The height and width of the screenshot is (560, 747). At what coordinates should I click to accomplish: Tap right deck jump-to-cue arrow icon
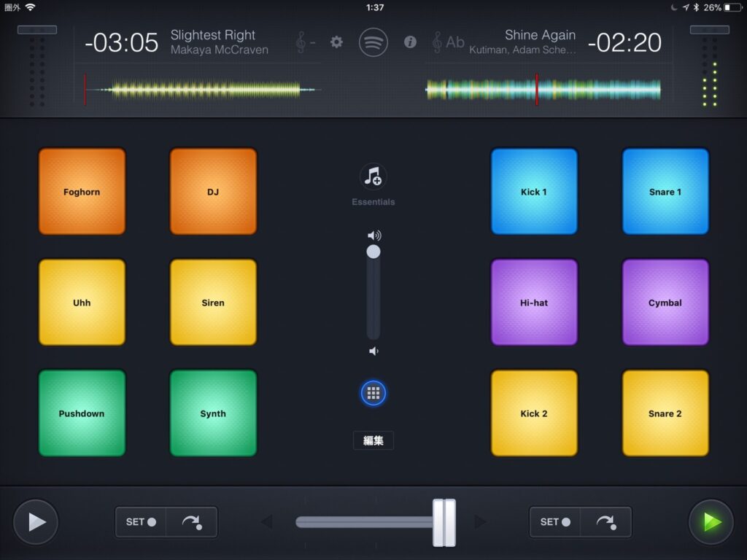(x=605, y=522)
